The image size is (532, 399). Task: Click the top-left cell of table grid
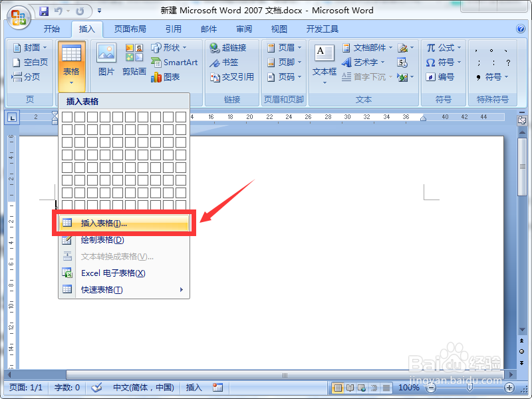click(x=67, y=117)
